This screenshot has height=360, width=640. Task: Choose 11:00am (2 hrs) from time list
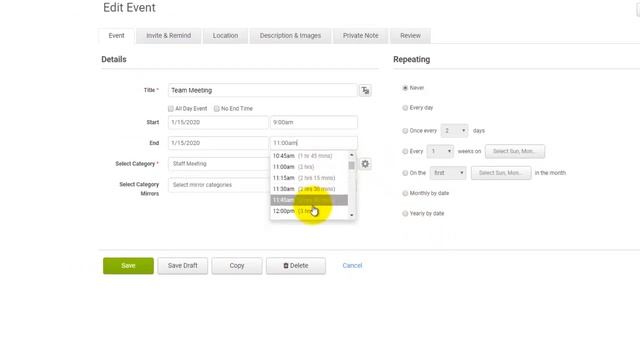tap(309, 167)
